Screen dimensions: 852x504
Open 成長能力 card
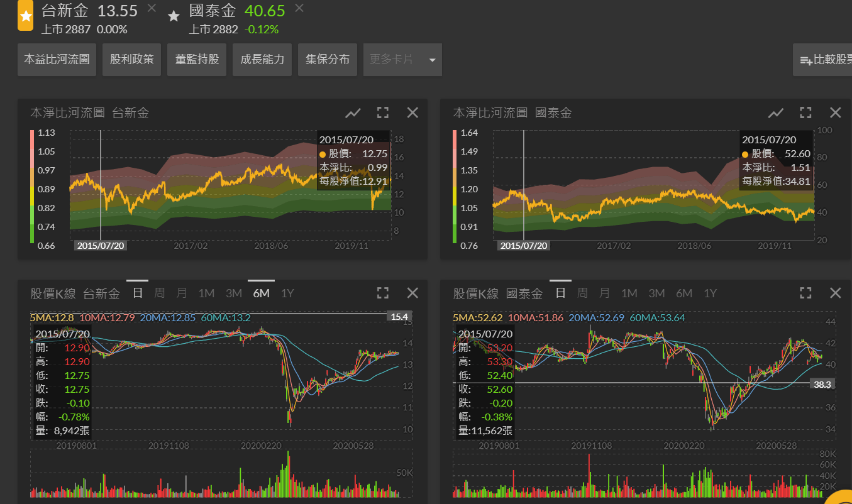[x=262, y=60]
